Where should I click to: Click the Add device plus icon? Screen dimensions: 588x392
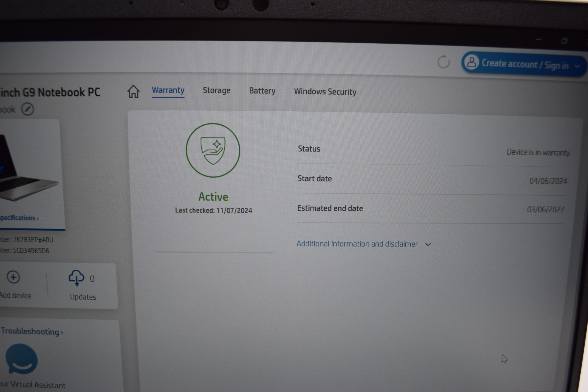[13, 277]
